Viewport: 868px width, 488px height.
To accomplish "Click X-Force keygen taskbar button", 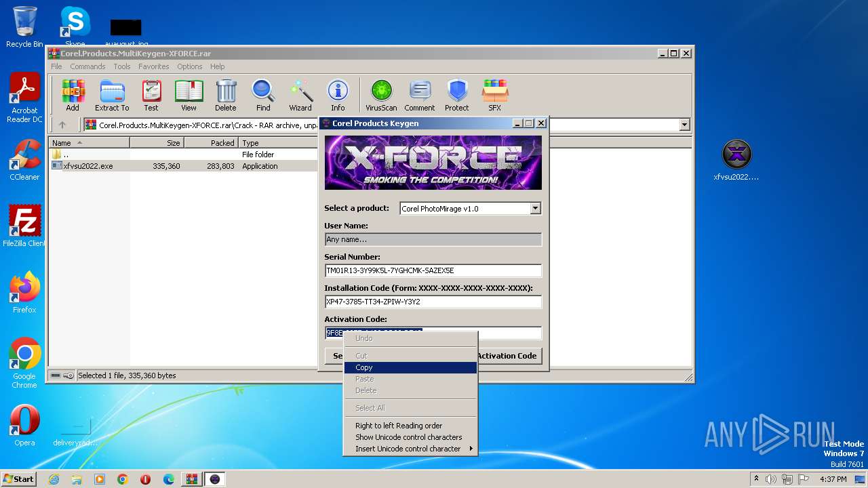I will (215, 479).
